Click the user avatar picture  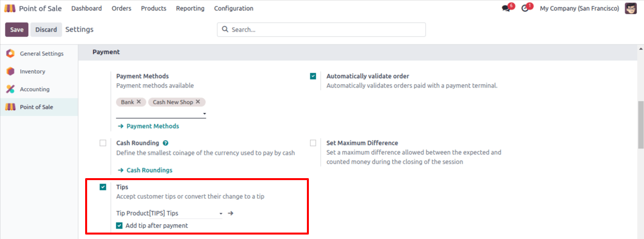pos(631,8)
